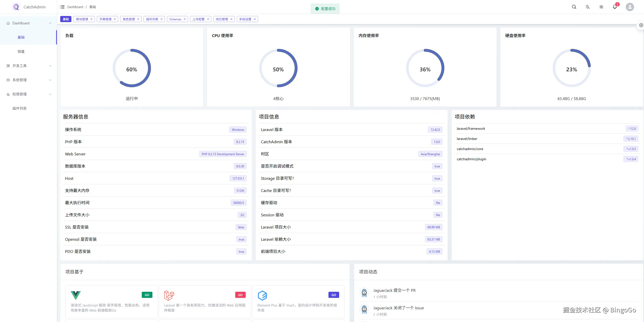Click the Element Plus logo
The image size is (644, 322).
(262, 295)
